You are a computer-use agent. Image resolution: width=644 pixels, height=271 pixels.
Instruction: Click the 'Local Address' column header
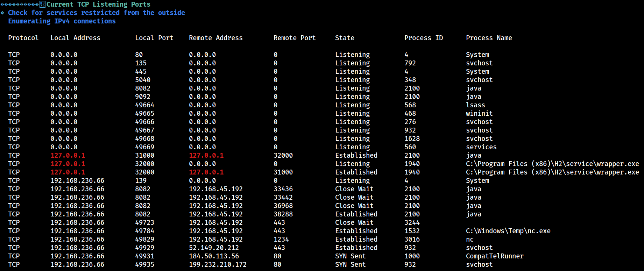click(x=75, y=38)
